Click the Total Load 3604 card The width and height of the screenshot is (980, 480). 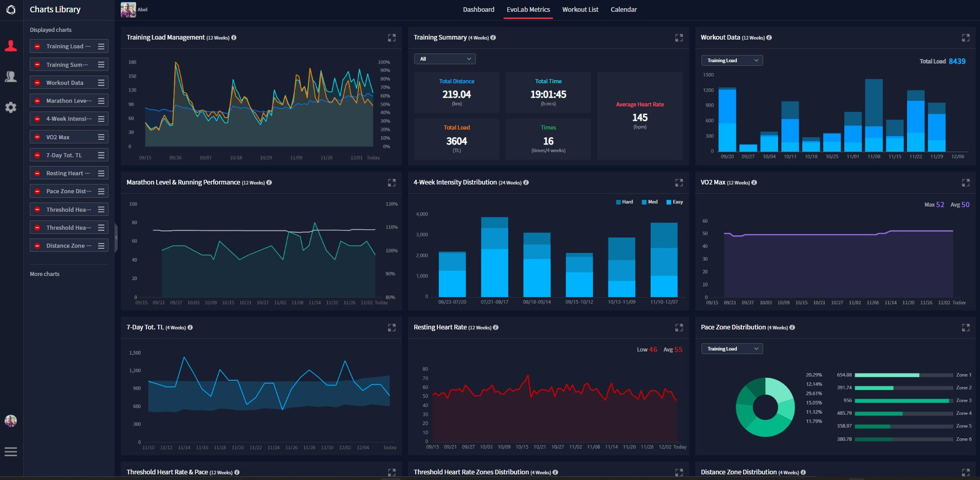coord(456,139)
